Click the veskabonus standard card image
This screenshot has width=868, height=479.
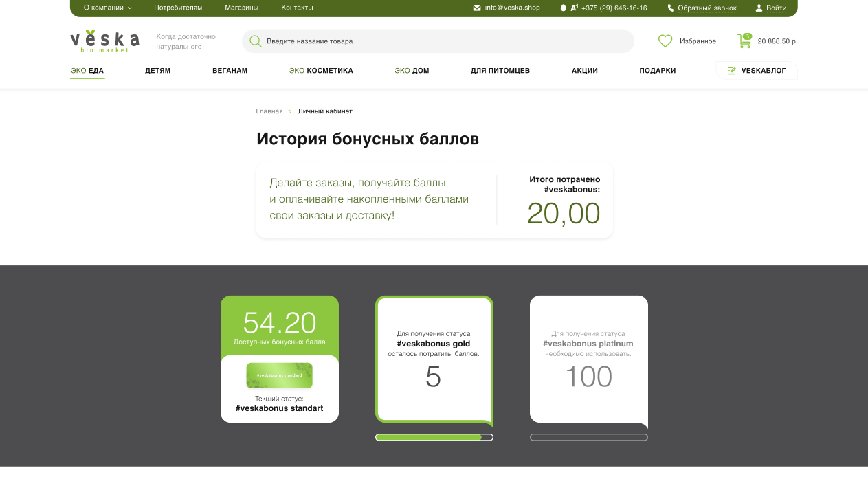279,376
